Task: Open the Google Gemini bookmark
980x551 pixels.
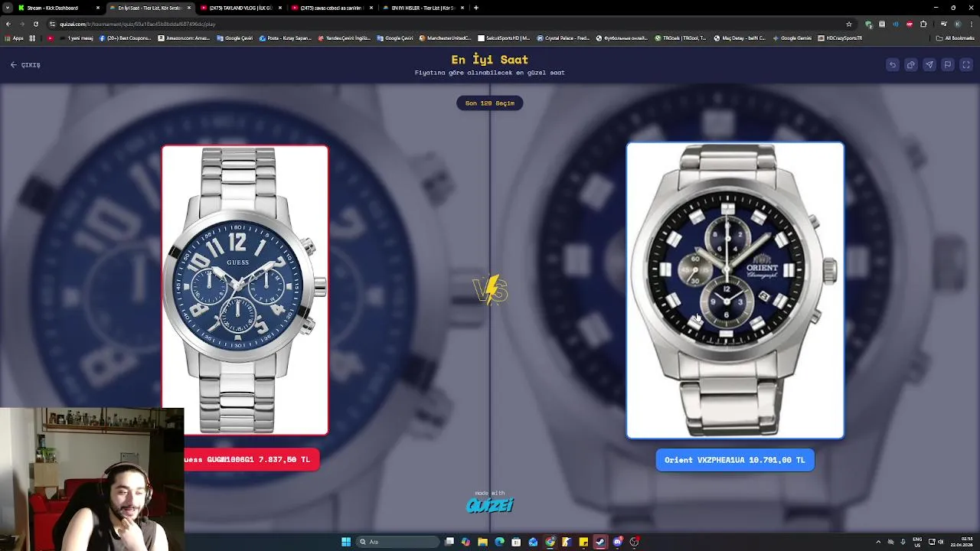Action: (792, 38)
